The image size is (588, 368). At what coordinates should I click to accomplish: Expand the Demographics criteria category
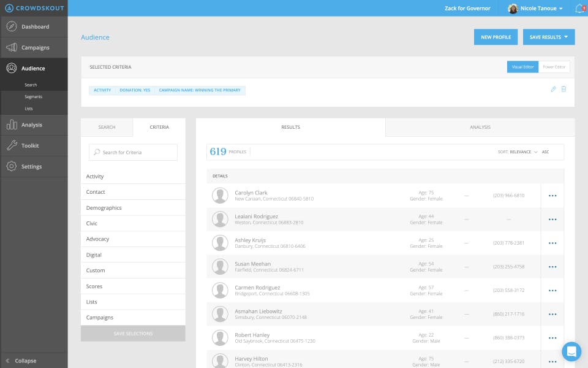point(133,208)
